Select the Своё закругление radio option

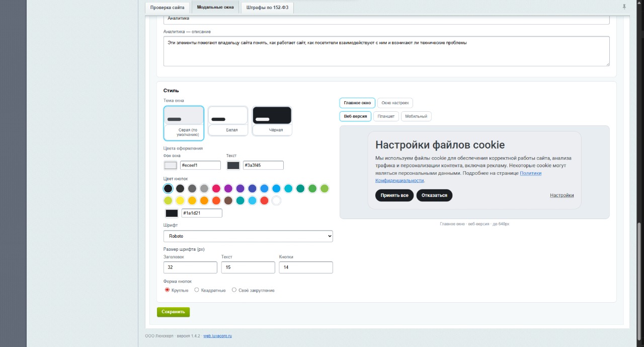234,290
